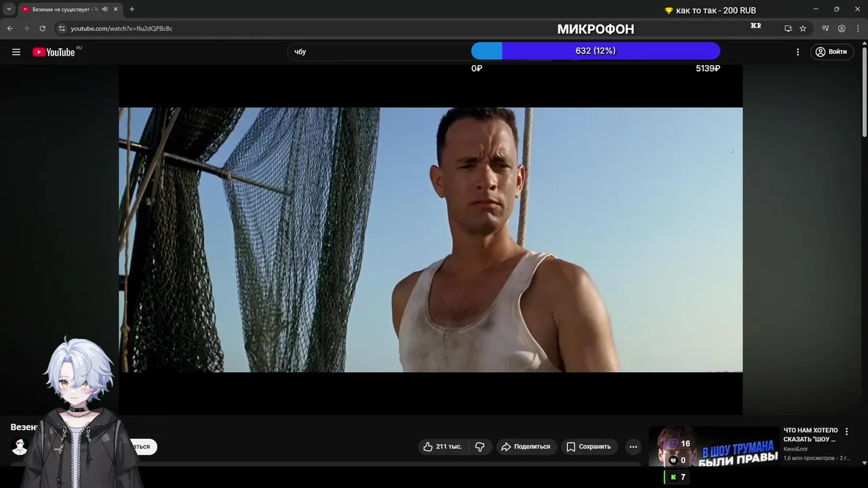
Task: Click the МИКРОФОН overlay label
Action: point(595,29)
